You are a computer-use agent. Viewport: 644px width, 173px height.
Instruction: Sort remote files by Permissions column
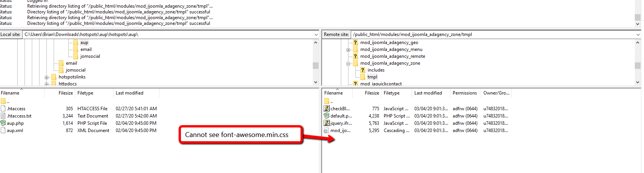(x=465, y=93)
